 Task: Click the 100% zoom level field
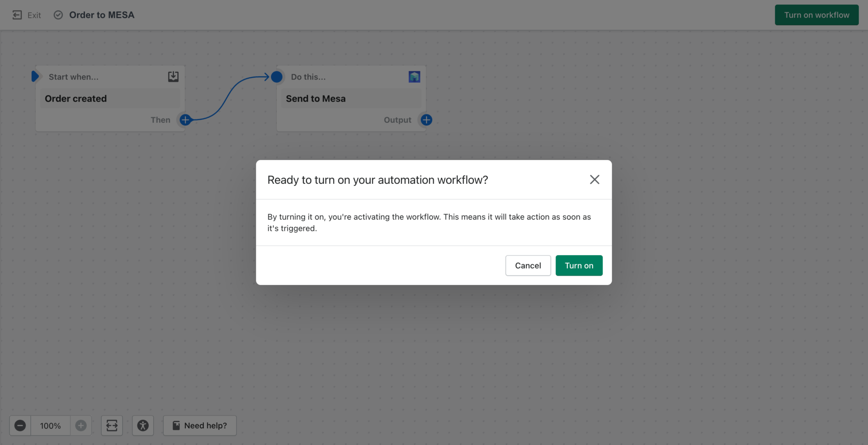coord(50,425)
